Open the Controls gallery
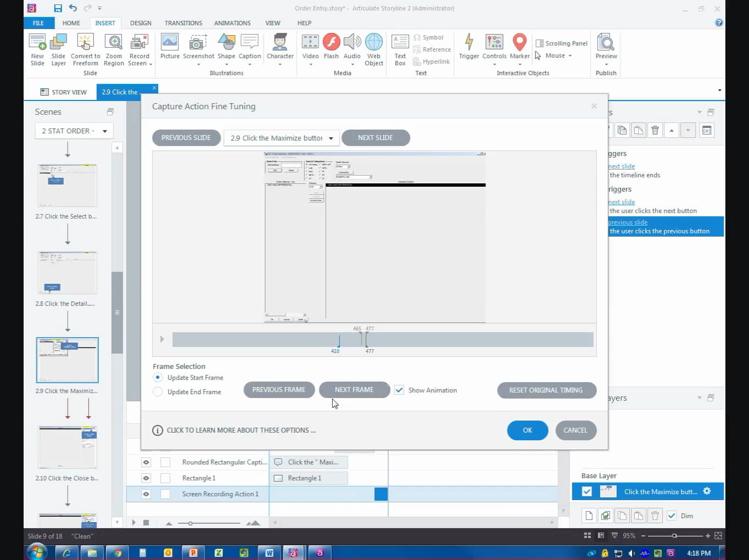Viewport: 749px width, 560px height. coord(494,42)
